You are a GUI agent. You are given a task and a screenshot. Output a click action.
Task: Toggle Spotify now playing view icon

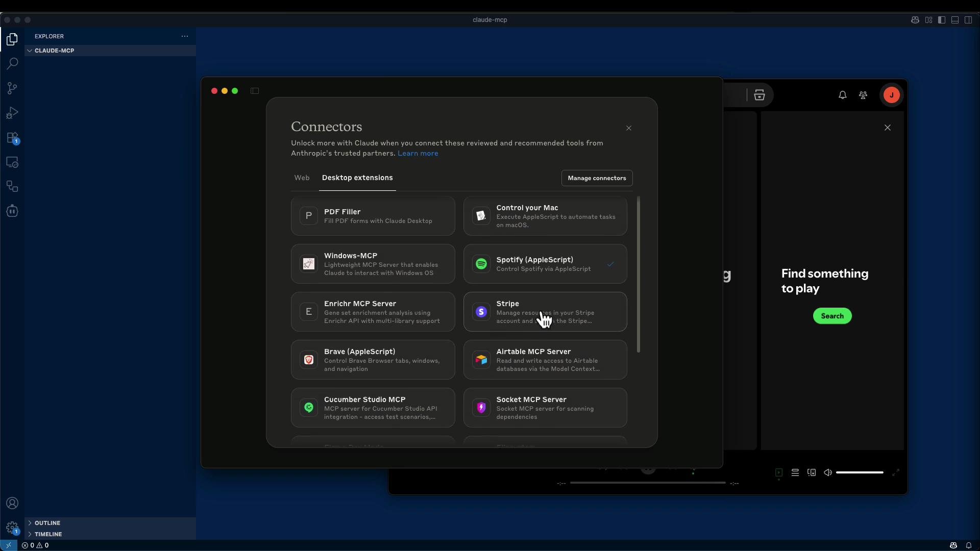pyautogui.click(x=779, y=472)
